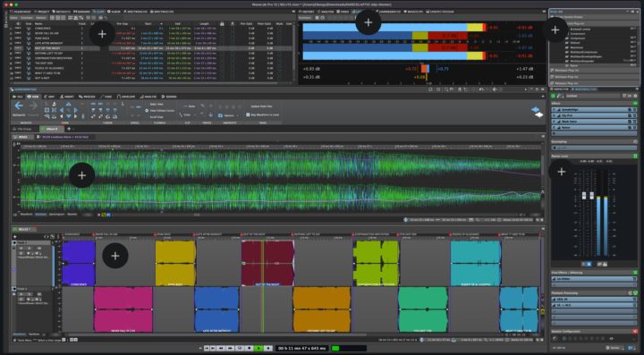Expand the Multipass Plug-ins section
This screenshot has width=644, height=355.
click(x=594, y=77)
